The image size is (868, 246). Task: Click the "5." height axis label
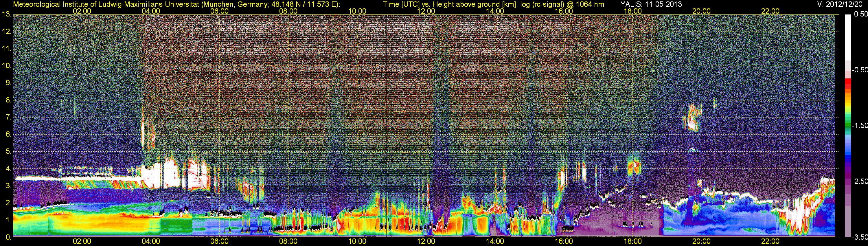click(x=8, y=152)
